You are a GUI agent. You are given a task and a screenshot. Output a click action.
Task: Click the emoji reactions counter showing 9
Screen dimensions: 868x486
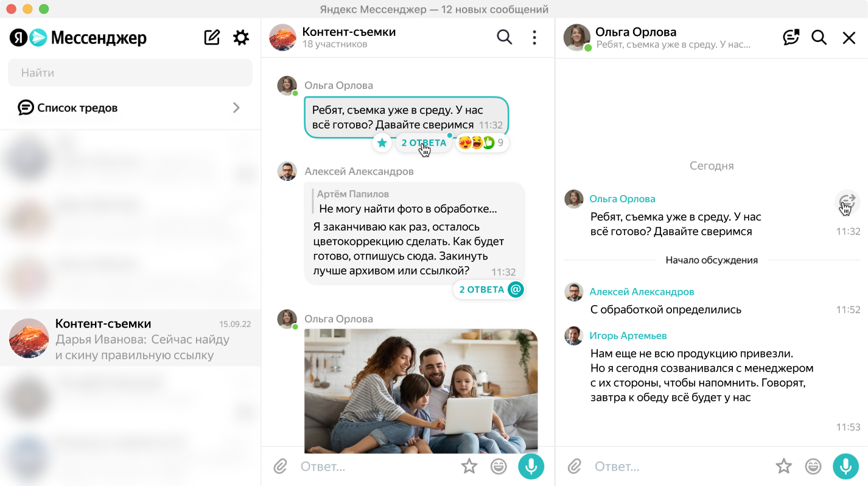click(482, 143)
